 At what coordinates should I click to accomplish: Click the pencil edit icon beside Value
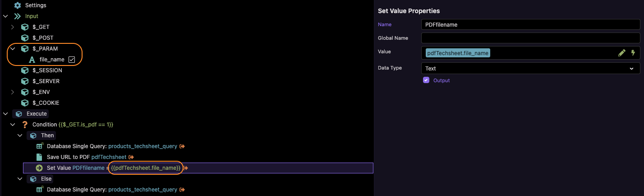pos(622,53)
